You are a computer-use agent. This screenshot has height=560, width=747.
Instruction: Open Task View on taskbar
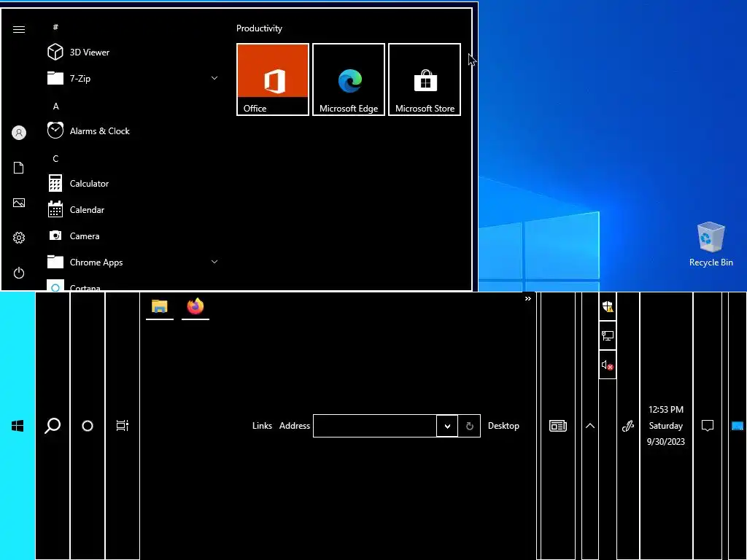click(123, 426)
